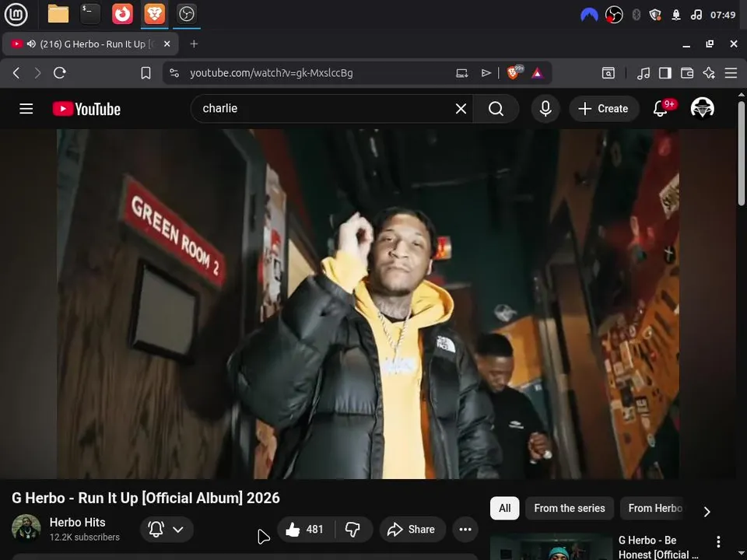This screenshot has width=747, height=560.
Task: Open G Herbo - Be Honest suggested video
Action: click(658, 547)
